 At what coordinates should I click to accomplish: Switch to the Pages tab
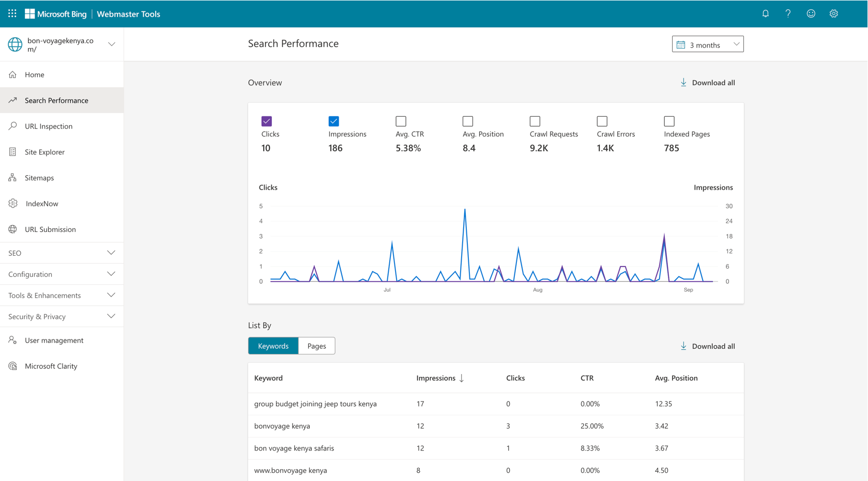tap(316, 346)
